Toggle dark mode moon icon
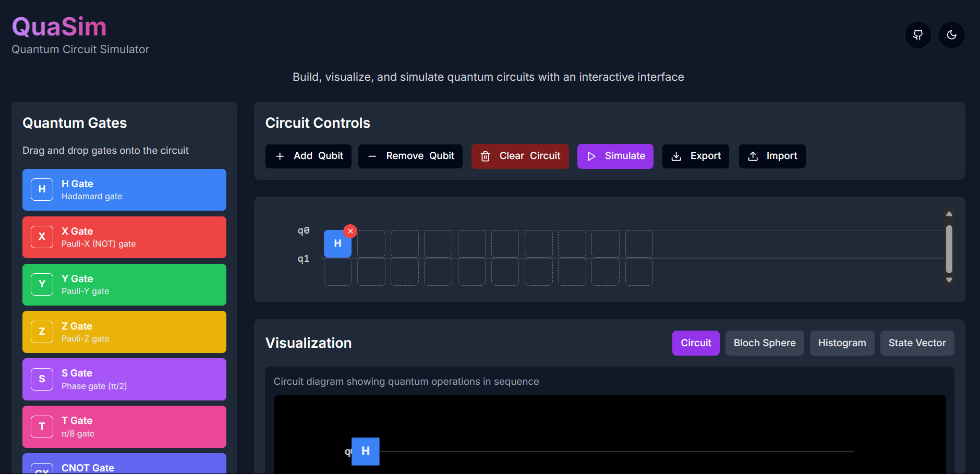This screenshot has width=980, height=474. (x=951, y=35)
